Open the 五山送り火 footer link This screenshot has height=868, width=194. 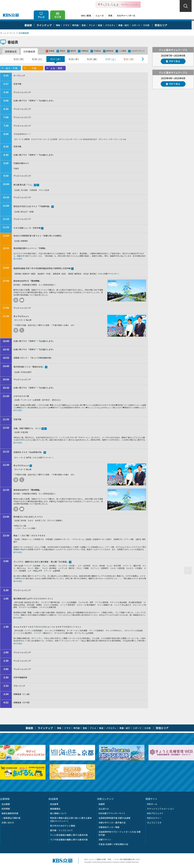(x=104, y=809)
